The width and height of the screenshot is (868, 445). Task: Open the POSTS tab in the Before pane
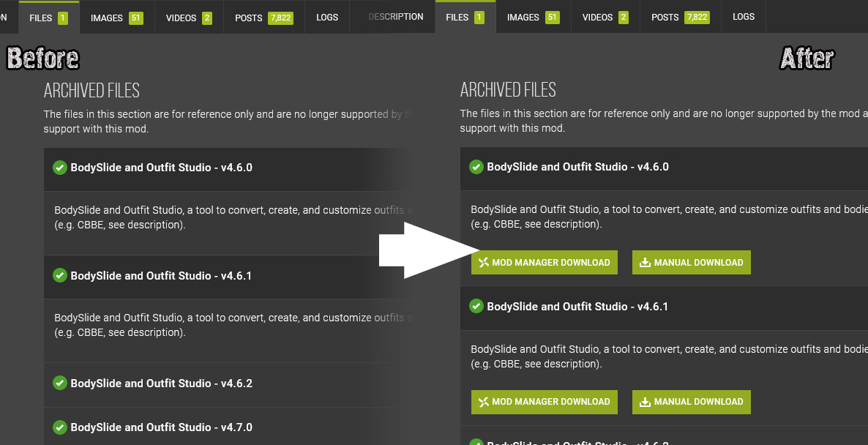(x=264, y=18)
